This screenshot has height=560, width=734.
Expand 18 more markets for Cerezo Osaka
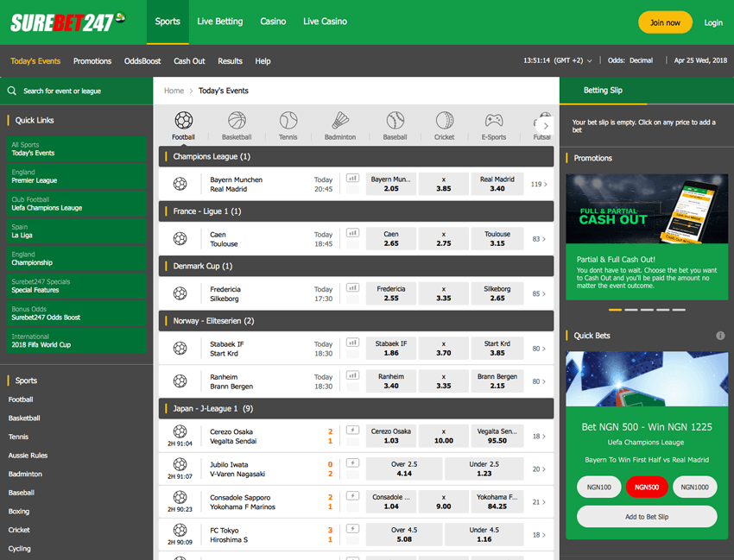tap(539, 436)
